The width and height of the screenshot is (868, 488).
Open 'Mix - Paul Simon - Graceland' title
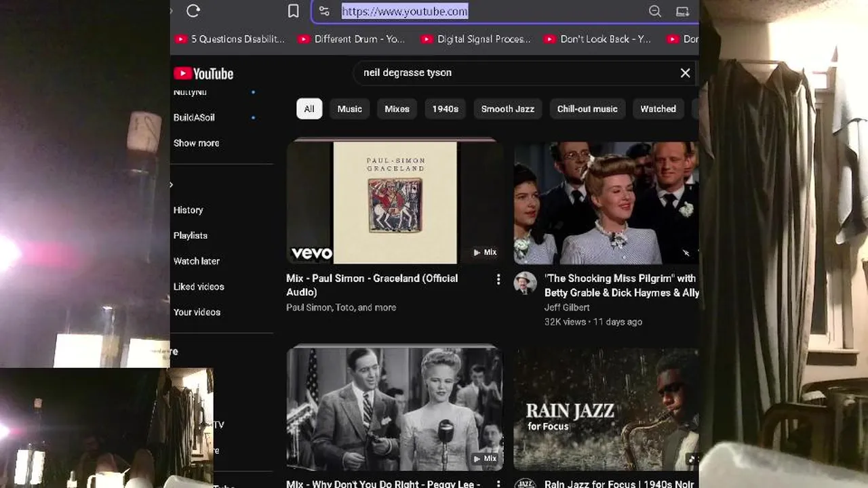372,285
